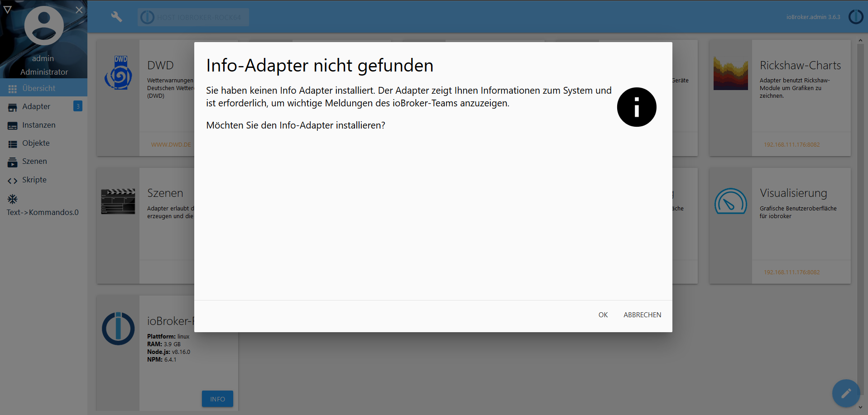Open Rickshaw-Charts 192.168.111.176:8082 link

point(791,145)
